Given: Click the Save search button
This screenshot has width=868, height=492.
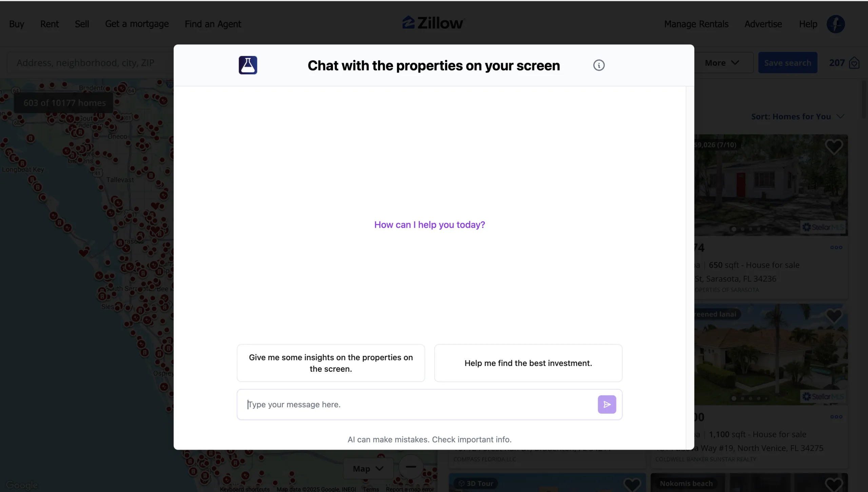Looking at the screenshot, I should (x=787, y=62).
